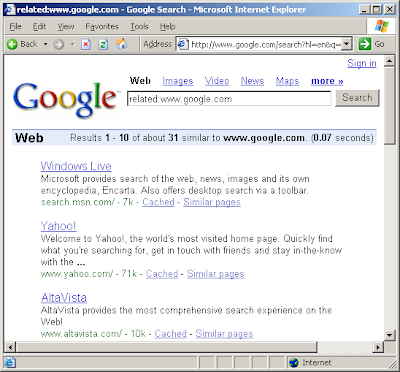Screen dimensions: 400x372
Task: Open the Tools menu
Action: point(139,26)
